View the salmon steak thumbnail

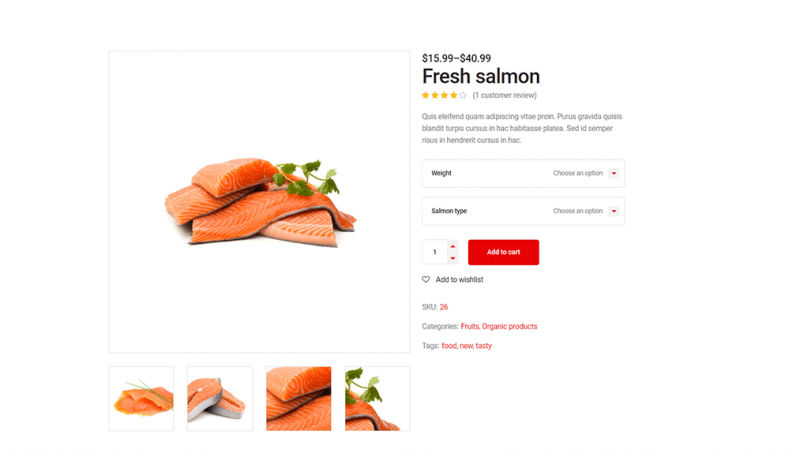pyautogui.click(x=220, y=398)
